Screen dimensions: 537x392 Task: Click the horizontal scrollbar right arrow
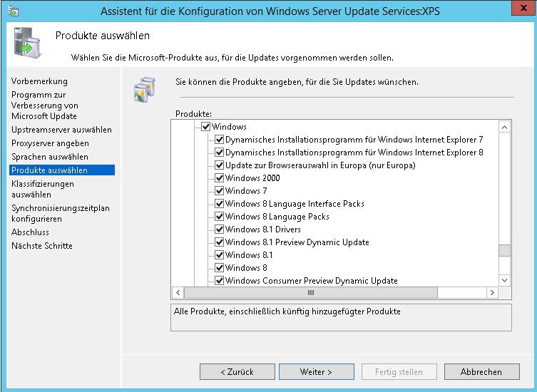pos(492,293)
